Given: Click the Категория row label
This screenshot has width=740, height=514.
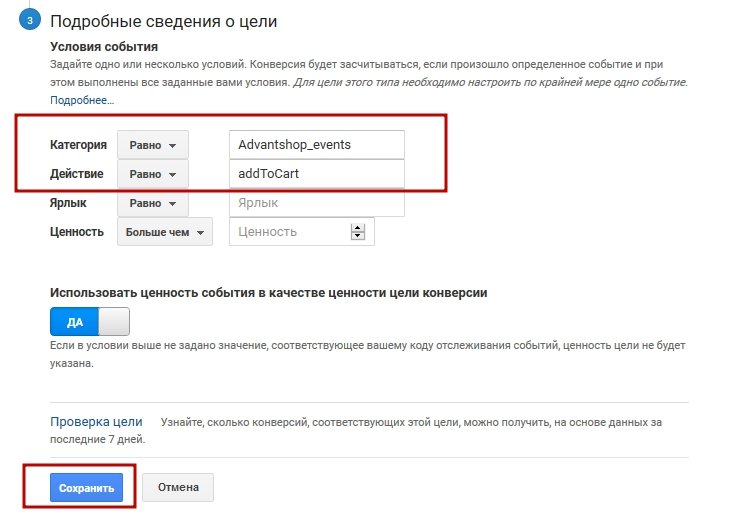Looking at the screenshot, I should (x=78, y=145).
